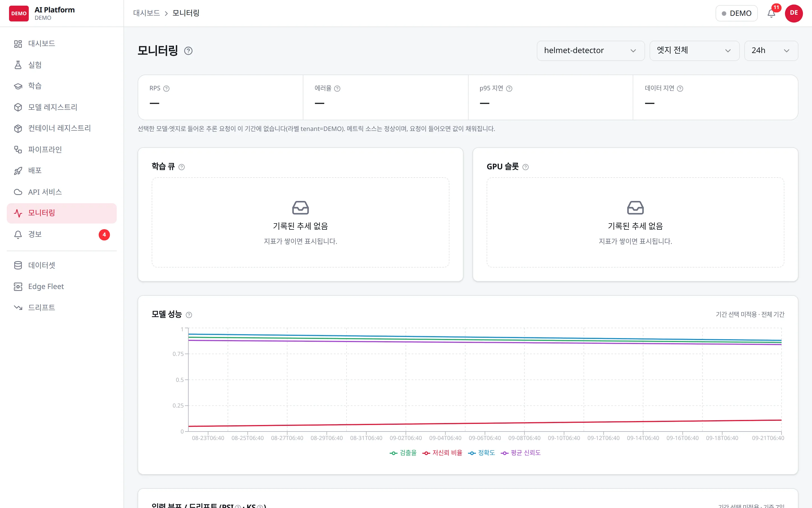Viewport: 812px width, 508px height.
Task: Open 모델 레지스트리 in the sidebar
Action: [62, 107]
